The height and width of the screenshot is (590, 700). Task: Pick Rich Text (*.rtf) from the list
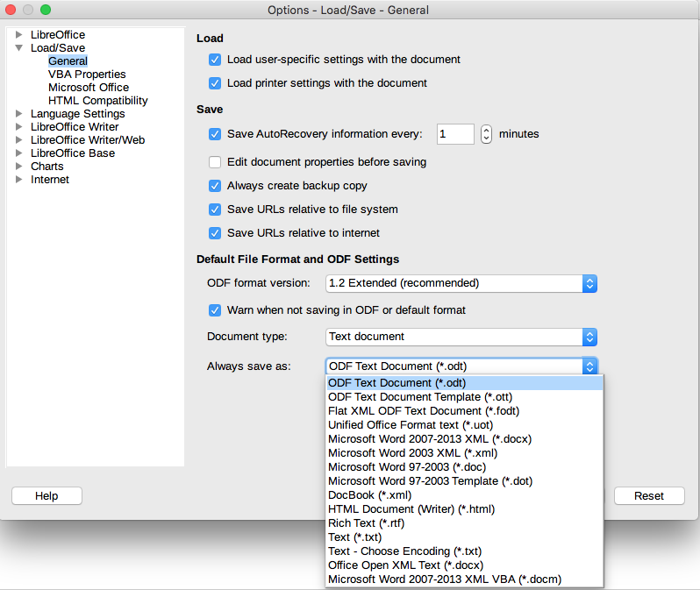[x=367, y=523]
